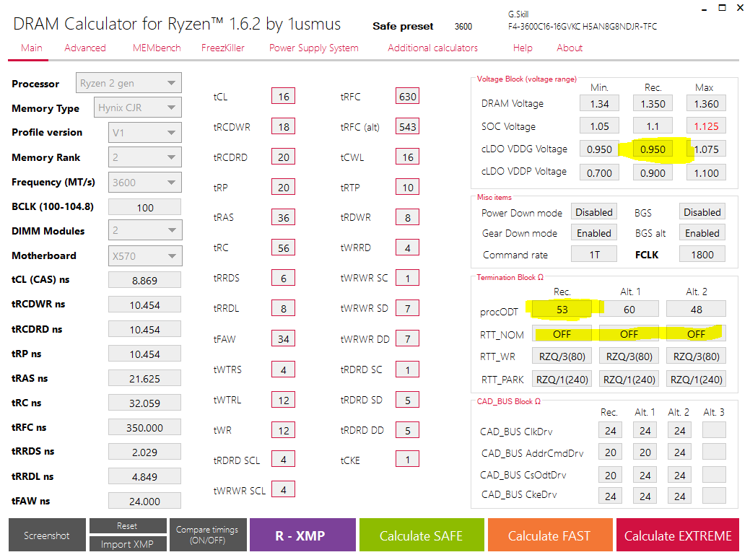The height and width of the screenshot is (560, 750).
Task: Open the Frequency (MT/s) dropdown
Action: pos(144,183)
